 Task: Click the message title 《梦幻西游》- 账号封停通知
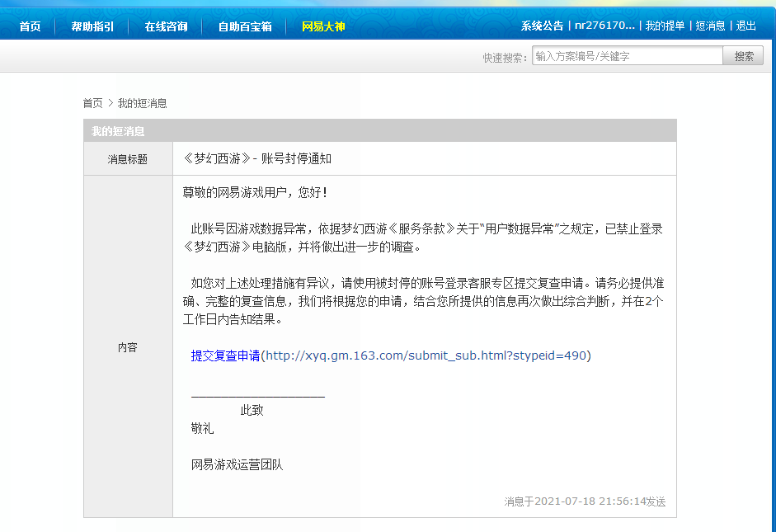pyautogui.click(x=256, y=159)
